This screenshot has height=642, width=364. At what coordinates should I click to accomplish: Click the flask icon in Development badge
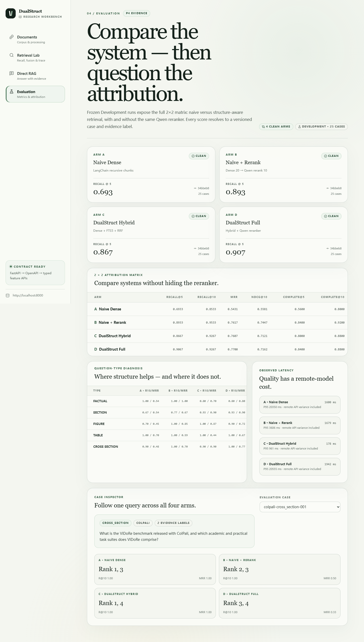(x=300, y=127)
